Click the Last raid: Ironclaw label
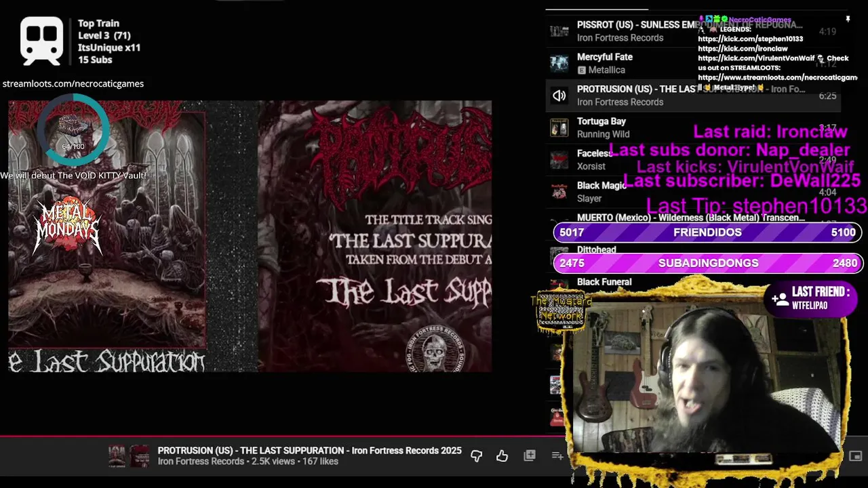 coord(770,131)
